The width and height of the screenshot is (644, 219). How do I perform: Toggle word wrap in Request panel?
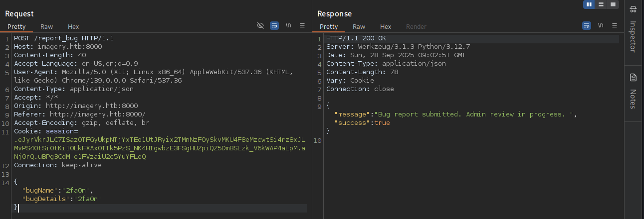tap(274, 25)
